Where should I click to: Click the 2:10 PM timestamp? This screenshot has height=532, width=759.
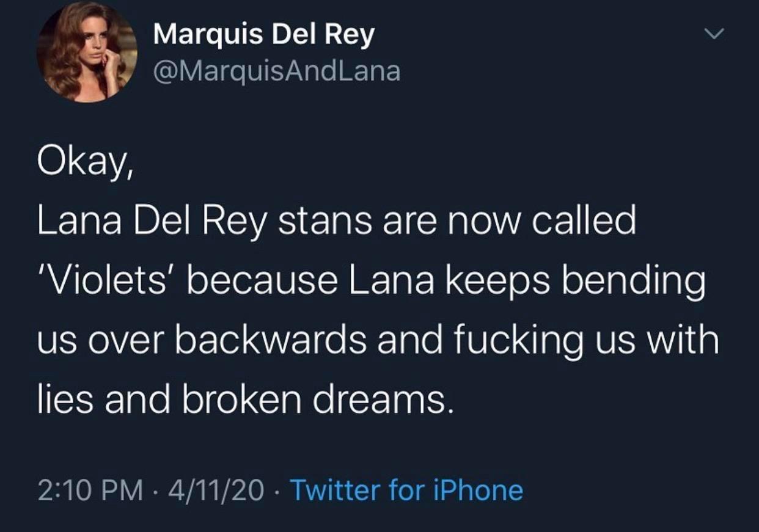coord(90,490)
